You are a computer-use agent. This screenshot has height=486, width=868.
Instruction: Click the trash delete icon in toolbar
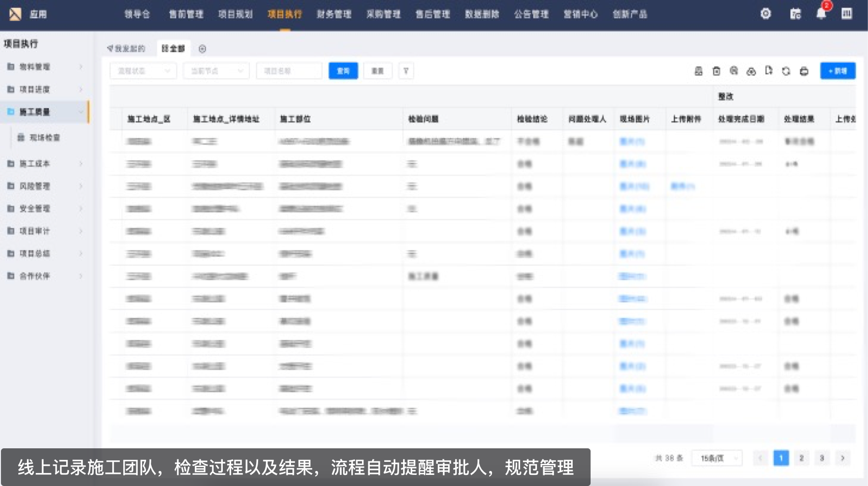pos(716,71)
